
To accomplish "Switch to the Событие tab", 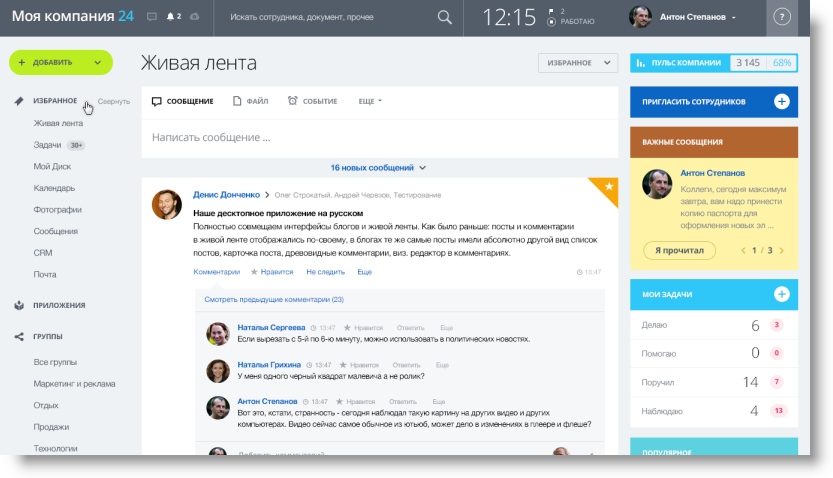I will coord(312,101).
